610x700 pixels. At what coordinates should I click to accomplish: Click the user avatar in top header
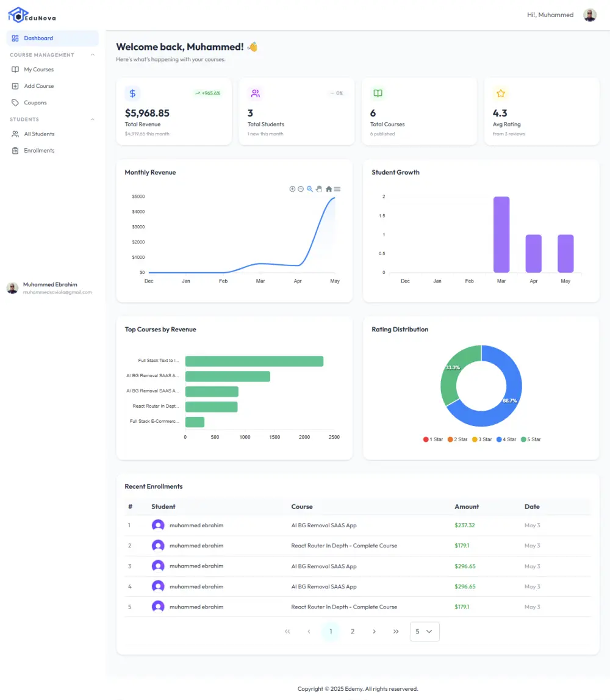pos(589,15)
